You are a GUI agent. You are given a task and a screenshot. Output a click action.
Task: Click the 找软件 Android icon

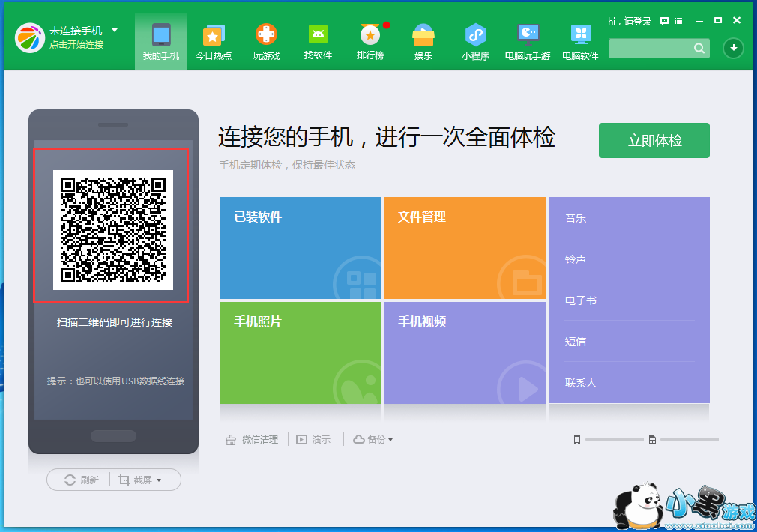tap(318, 34)
